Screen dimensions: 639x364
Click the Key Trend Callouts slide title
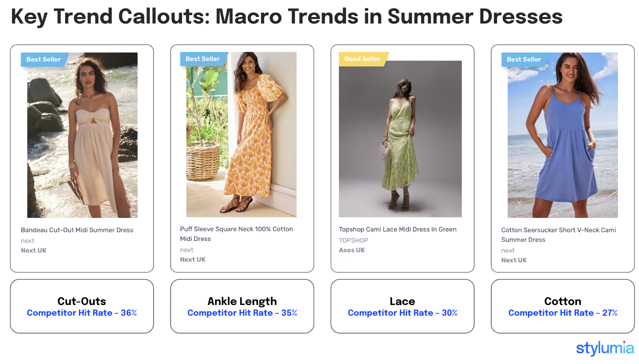click(286, 17)
